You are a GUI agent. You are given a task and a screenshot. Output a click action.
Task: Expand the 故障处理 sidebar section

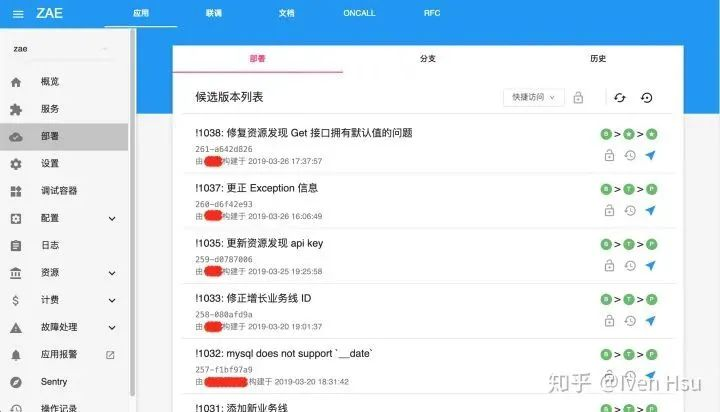[112, 327]
